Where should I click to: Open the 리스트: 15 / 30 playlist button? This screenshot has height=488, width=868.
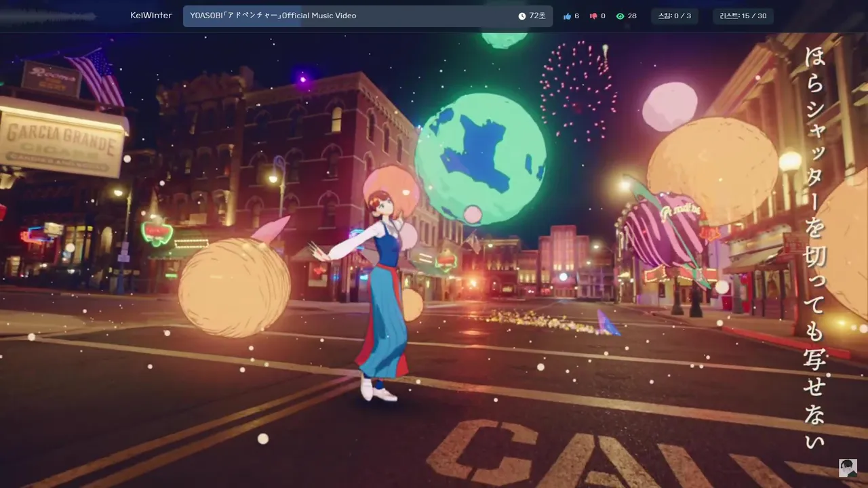[x=743, y=16]
